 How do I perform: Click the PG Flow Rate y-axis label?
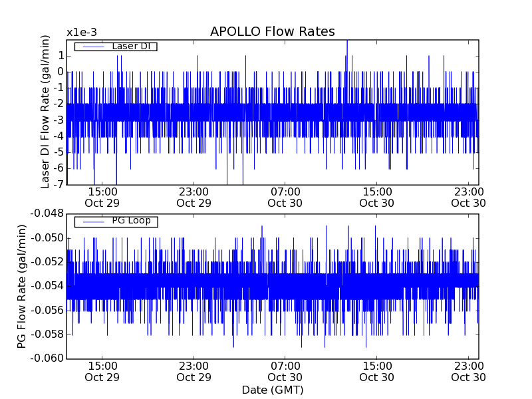(22, 286)
